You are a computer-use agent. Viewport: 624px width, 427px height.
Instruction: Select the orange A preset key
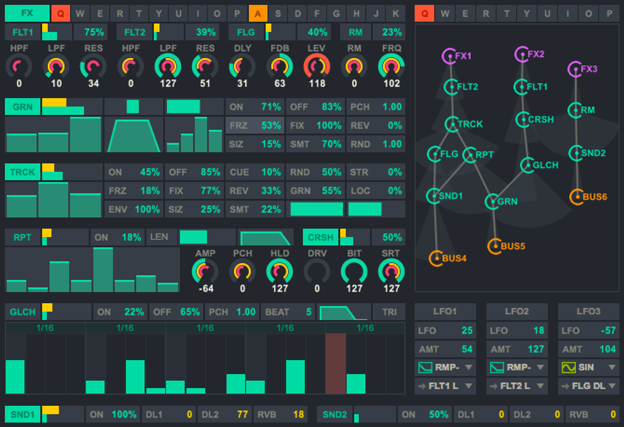tap(257, 13)
